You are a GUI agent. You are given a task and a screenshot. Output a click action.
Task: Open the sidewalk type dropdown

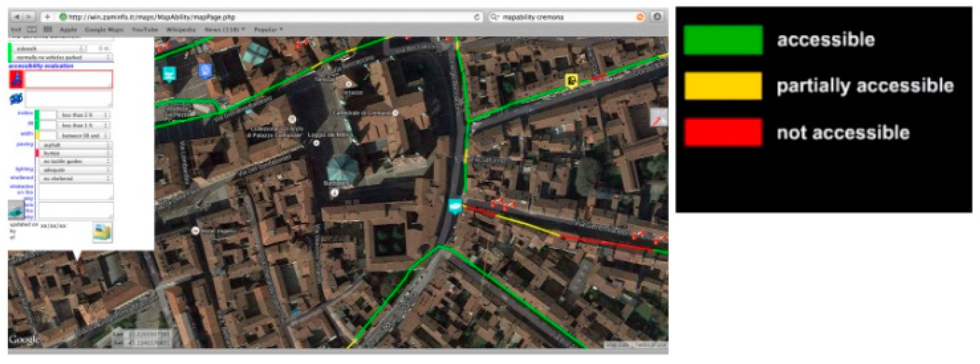pyautogui.click(x=49, y=49)
